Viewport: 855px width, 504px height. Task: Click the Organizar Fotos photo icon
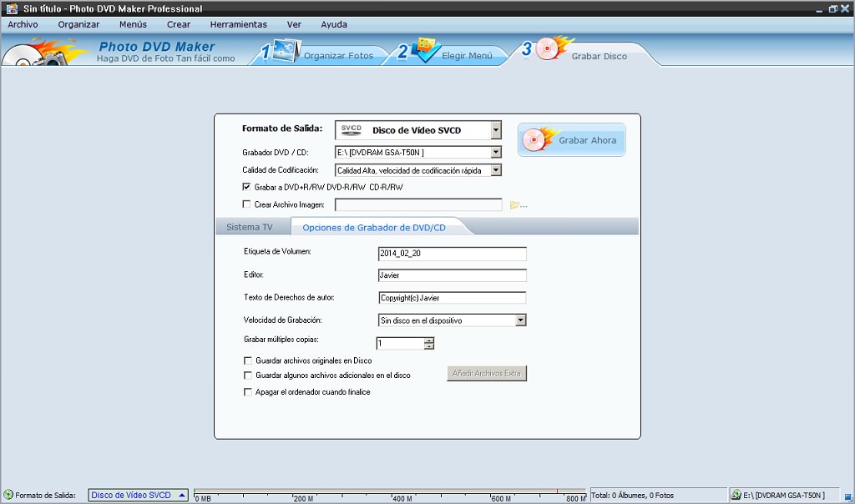click(287, 51)
